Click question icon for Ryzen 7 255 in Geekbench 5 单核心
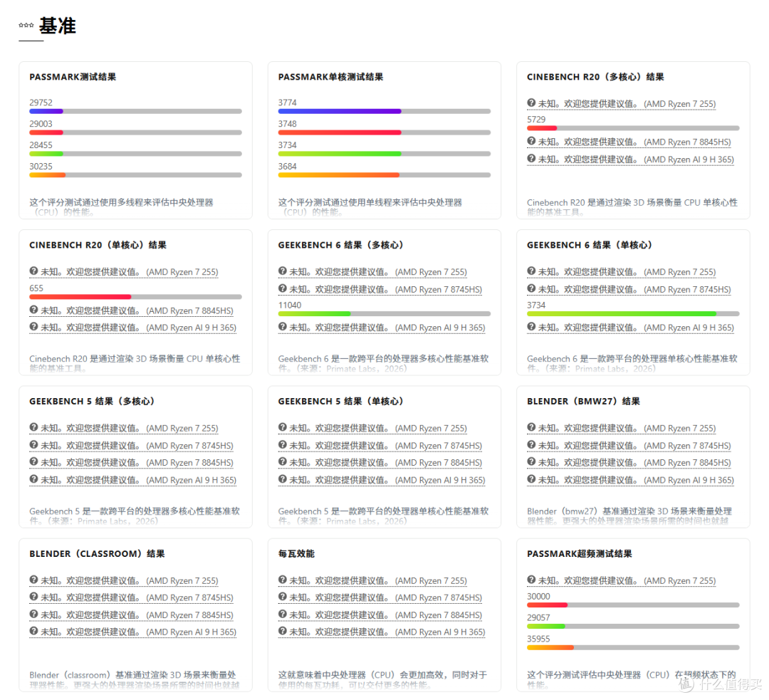The height and width of the screenshot is (700, 769). point(283,428)
